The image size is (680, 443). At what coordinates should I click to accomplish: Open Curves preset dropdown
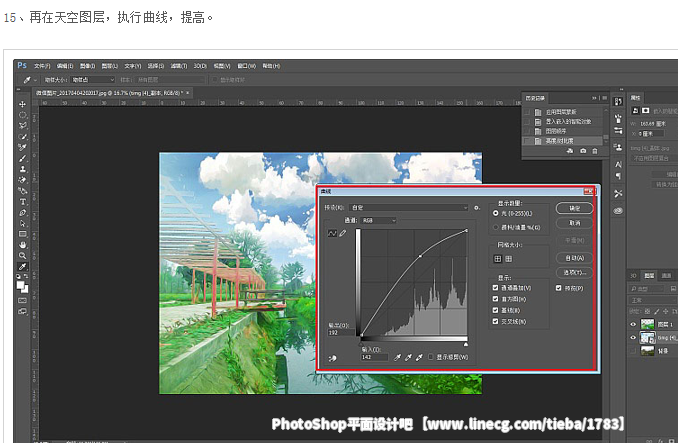[409, 208]
